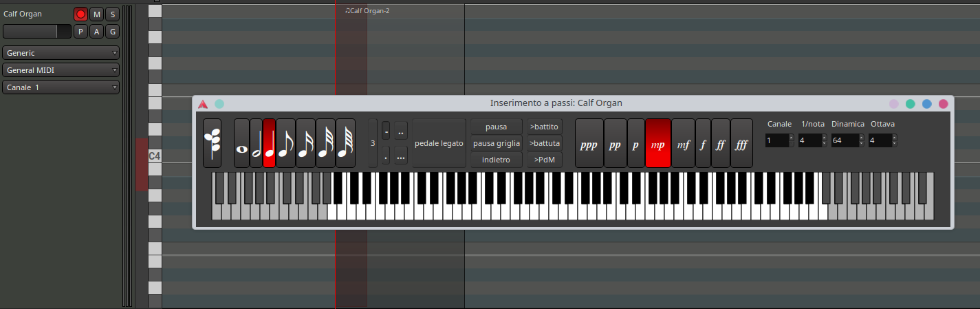Mute the Calf Organ track
The width and height of the screenshot is (980, 309).
click(96, 14)
